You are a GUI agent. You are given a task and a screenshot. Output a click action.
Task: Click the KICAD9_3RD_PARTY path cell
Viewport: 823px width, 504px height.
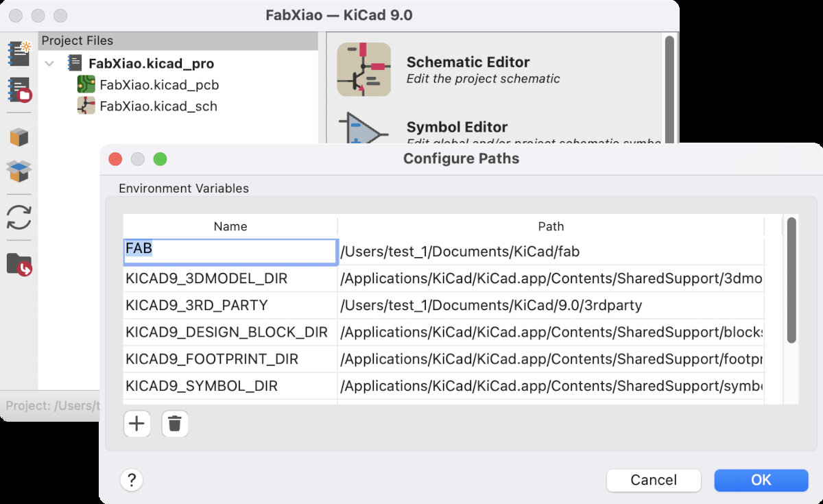click(551, 305)
